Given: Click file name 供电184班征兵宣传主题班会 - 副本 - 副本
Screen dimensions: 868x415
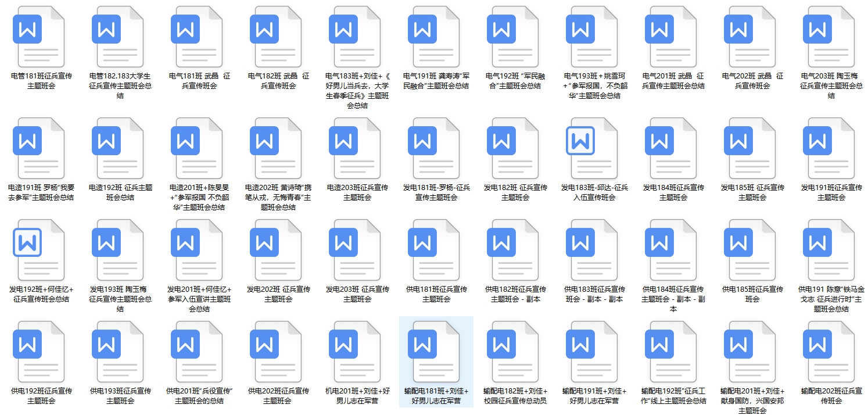Looking at the screenshot, I should [x=673, y=299].
